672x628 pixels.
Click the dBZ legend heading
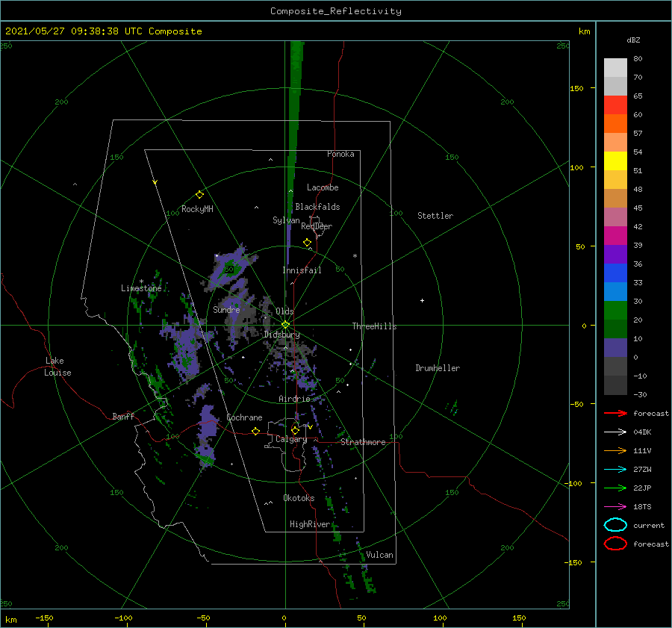tap(633, 40)
